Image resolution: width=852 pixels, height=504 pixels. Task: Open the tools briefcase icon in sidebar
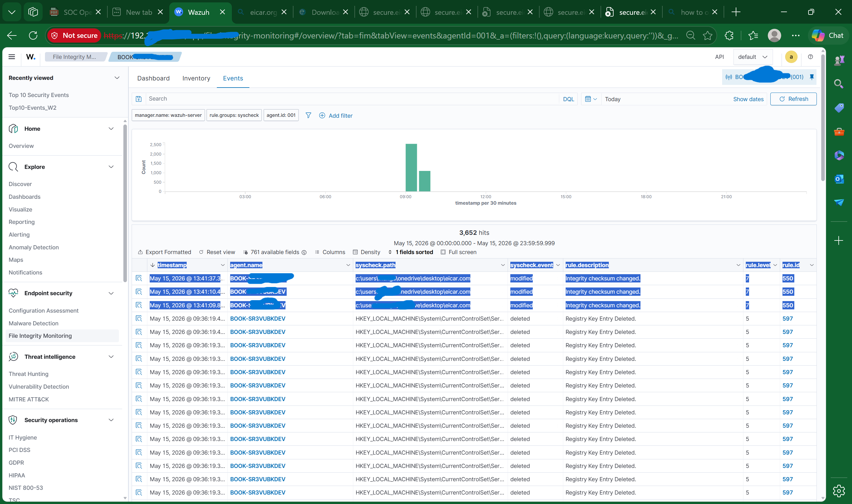point(838,131)
